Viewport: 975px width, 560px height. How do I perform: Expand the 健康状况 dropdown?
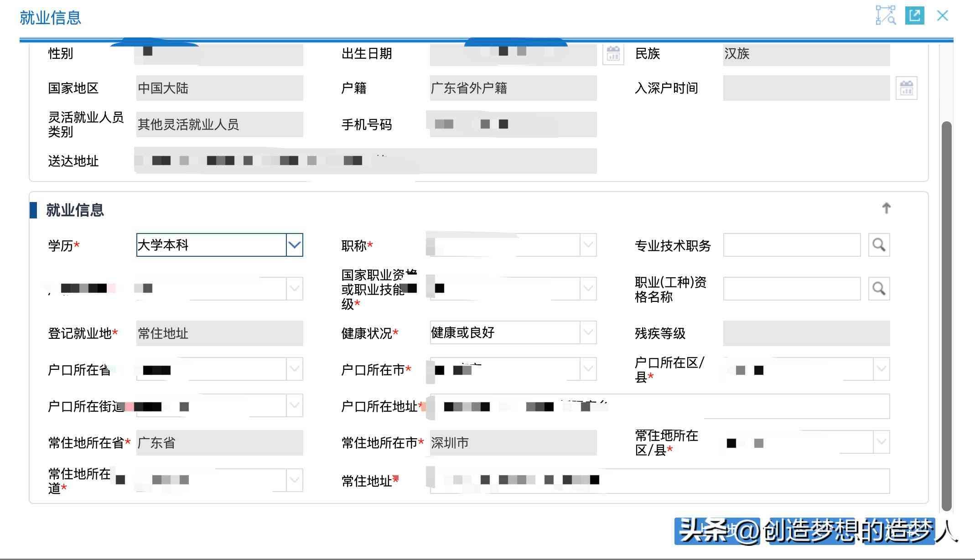coord(588,332)
